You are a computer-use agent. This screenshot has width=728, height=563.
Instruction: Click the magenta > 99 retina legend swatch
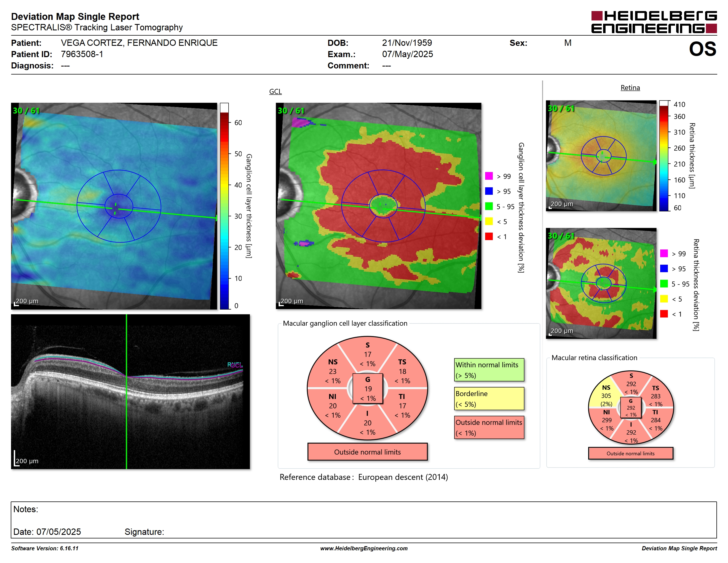(664, 253)
